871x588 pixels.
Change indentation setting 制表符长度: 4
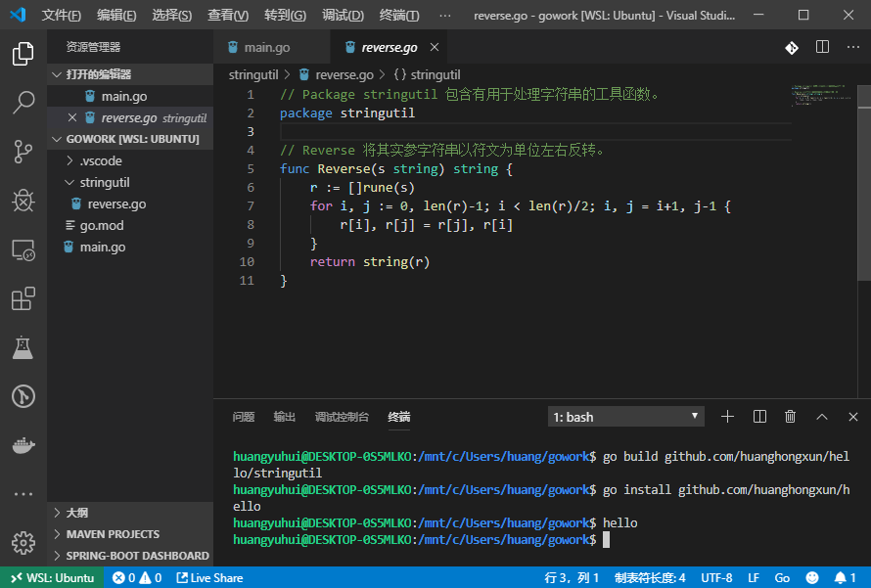click(x=650, y=578)
